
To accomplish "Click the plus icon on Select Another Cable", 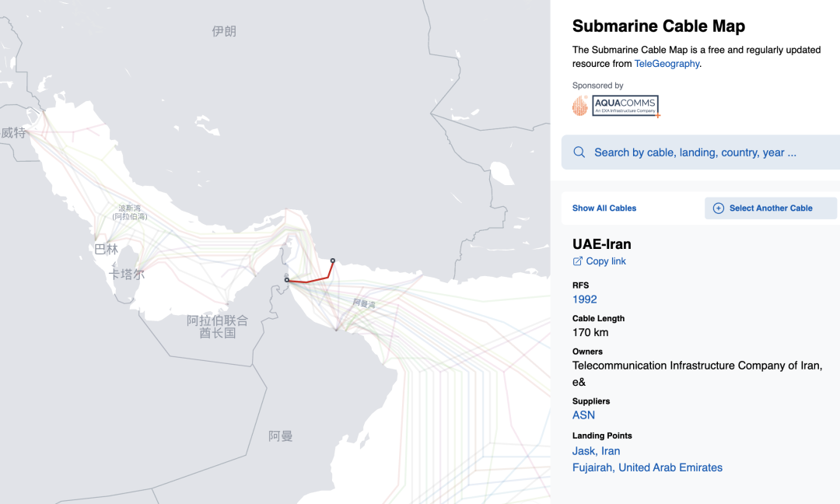I will [x=717, y=208].
